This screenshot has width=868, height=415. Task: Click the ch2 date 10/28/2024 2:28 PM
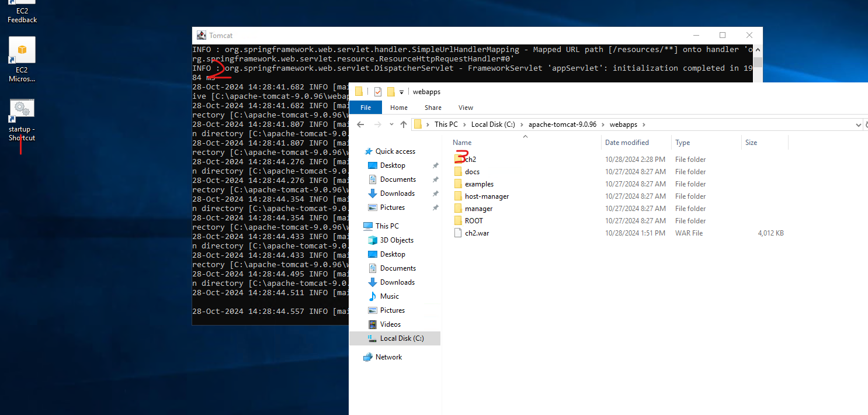[635, 160]
